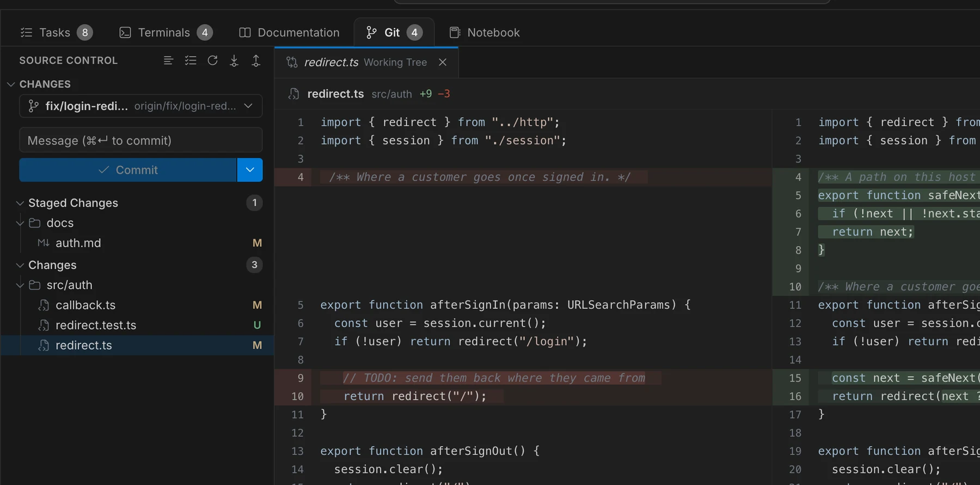Click the Notebook icon

455,33
